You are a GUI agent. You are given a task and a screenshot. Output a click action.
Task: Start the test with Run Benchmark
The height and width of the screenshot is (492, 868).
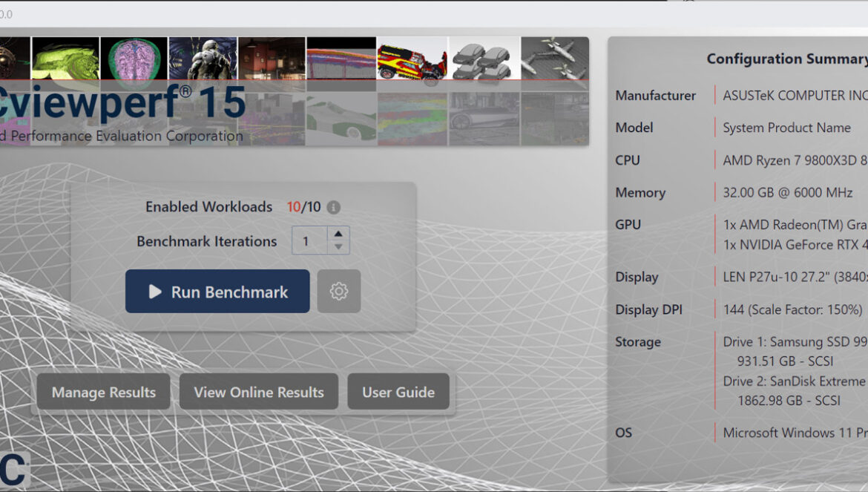217,291
